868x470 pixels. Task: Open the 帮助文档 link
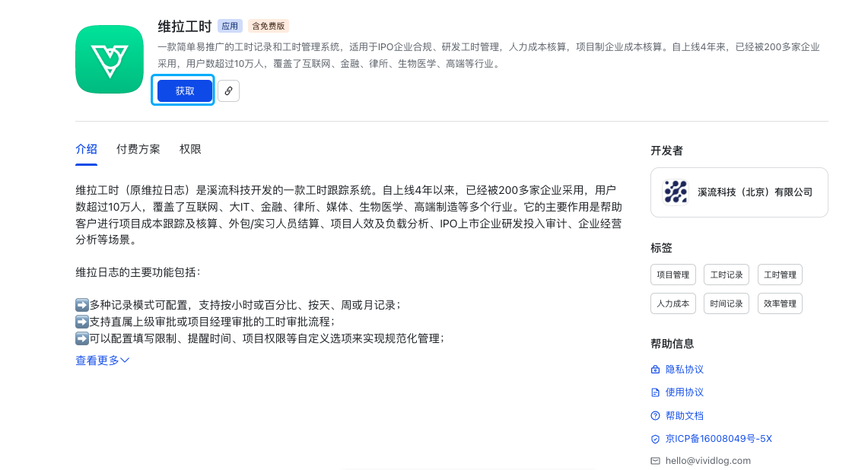pyautogui.click(x=684, y=416)
